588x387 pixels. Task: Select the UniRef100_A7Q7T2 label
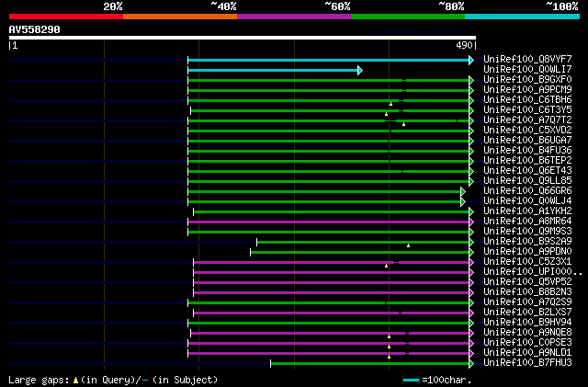tap(527, 120)
